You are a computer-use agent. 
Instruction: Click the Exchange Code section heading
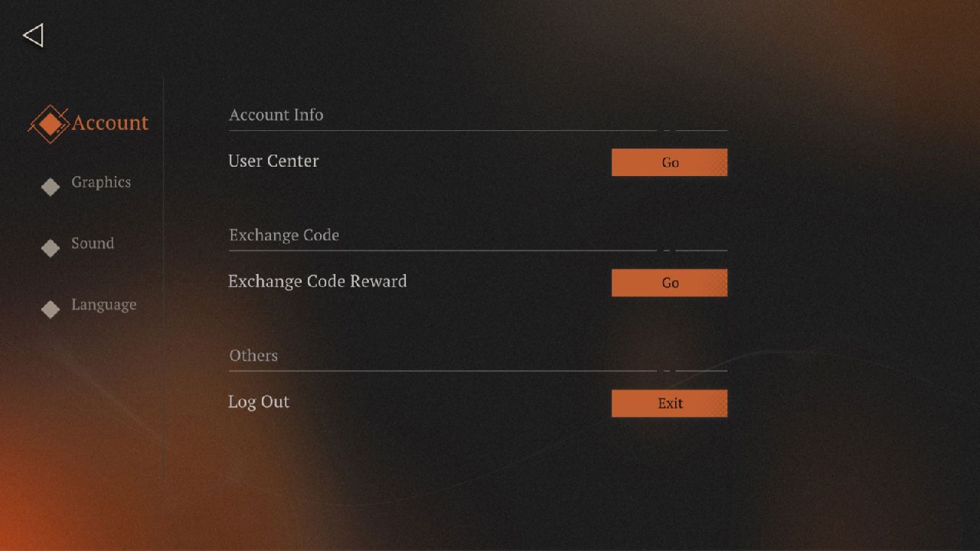click(x=284, y=235)
